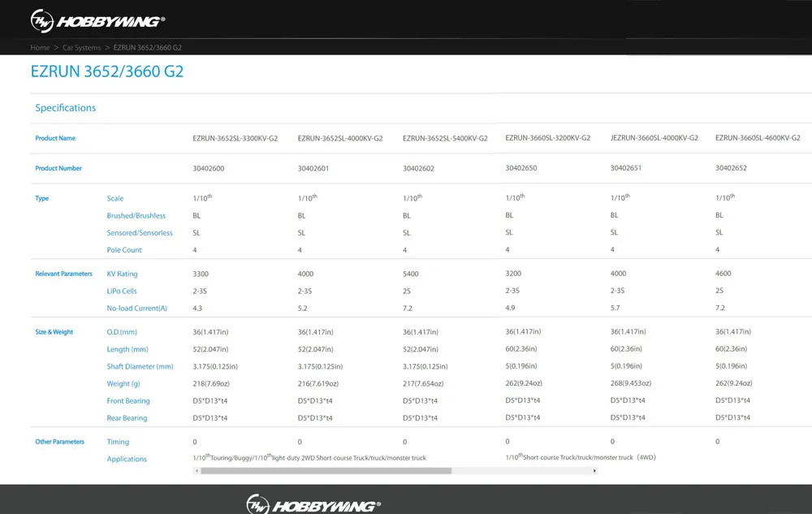Click product number 30402652
This screenshot has width=812, height=514.
point(732,168)
